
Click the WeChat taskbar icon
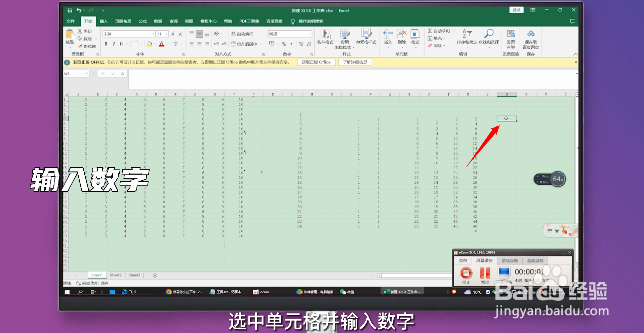pos(343,292)
